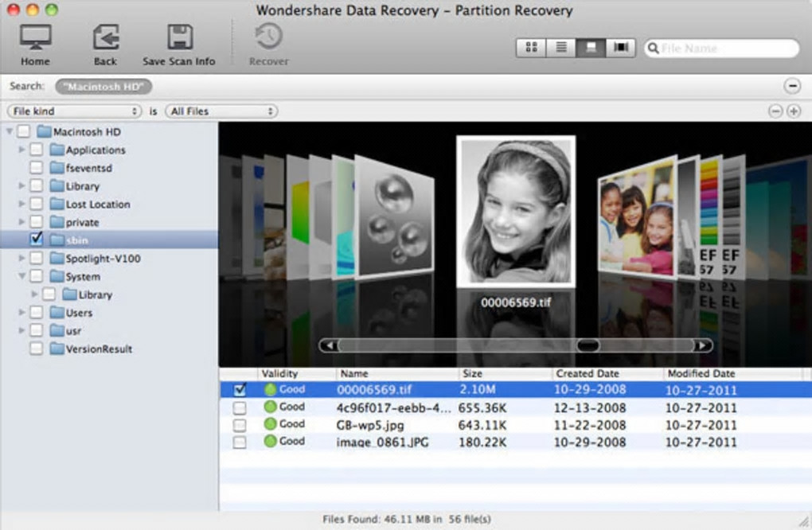This screenshot has height=530, width=812.
Task: Expand the Spotlight-V100 folder
Action: coord(21,259)
